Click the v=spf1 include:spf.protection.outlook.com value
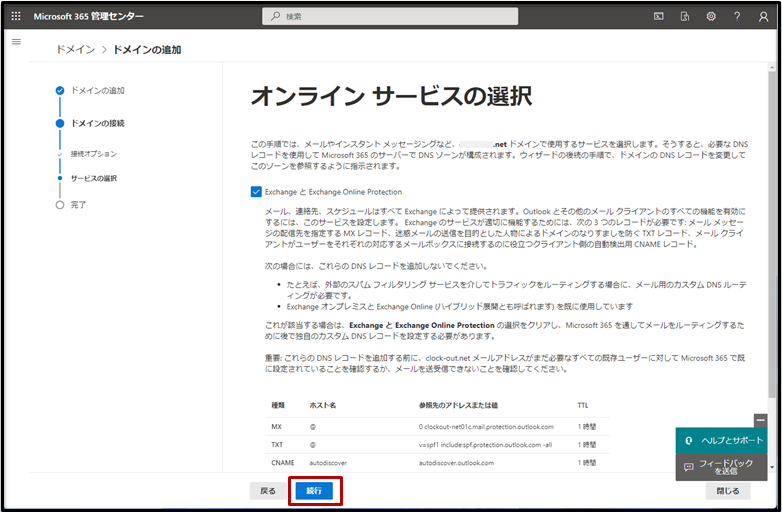This screenshot has width=782, height=512. 485,445
